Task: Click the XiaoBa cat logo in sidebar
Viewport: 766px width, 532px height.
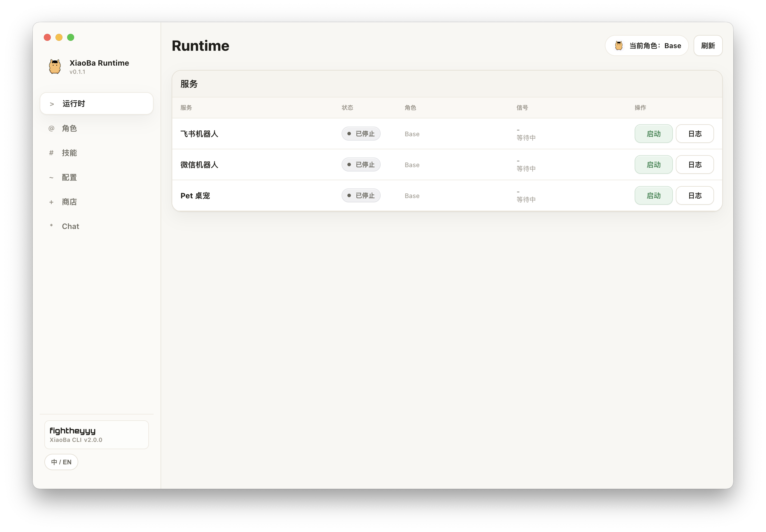Action: click(x=55, y=66)
